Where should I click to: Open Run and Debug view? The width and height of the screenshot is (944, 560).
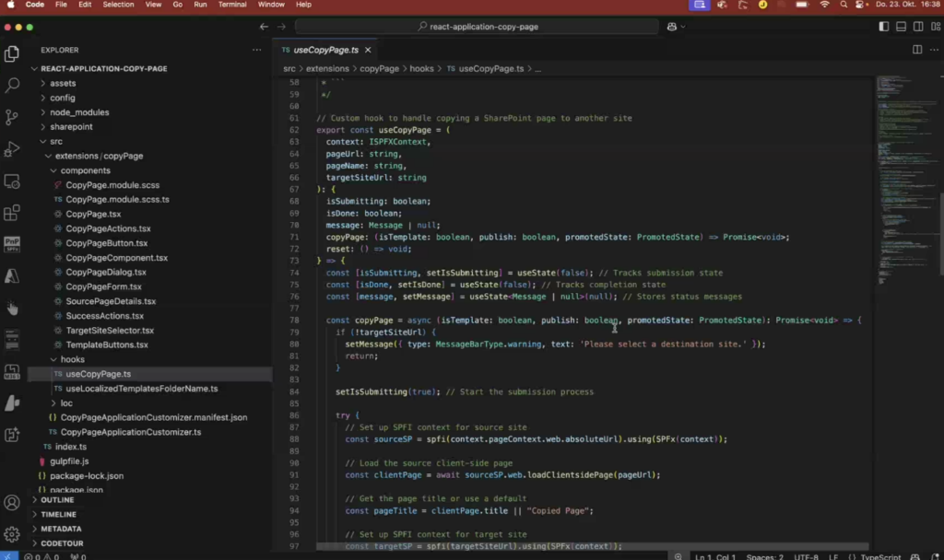click(12, 148)
